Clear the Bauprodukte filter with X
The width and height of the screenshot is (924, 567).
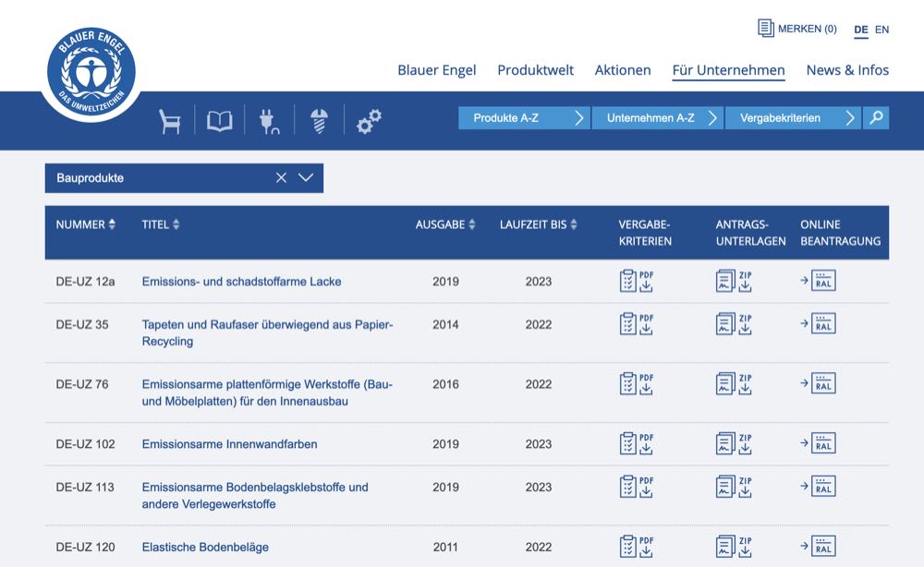pos(281,178)
